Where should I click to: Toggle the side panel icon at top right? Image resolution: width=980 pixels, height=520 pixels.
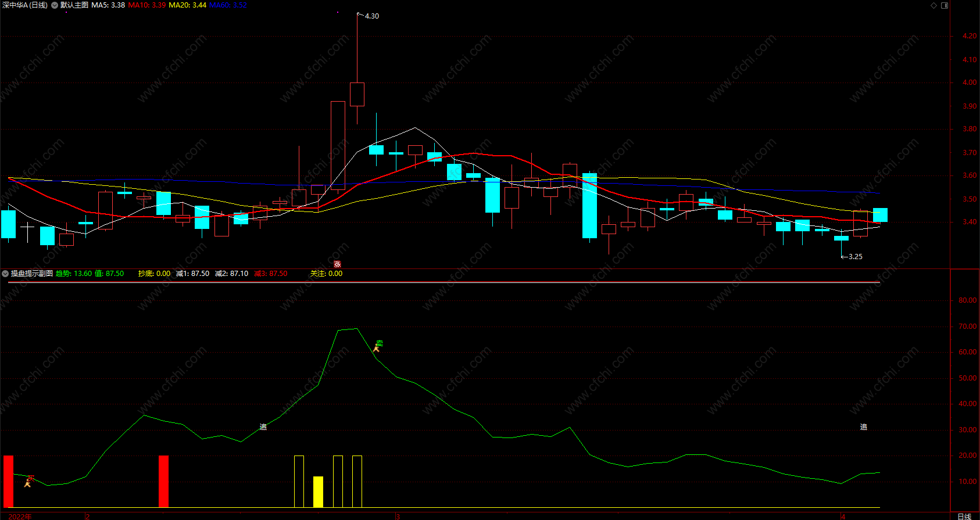click(945, 5)
